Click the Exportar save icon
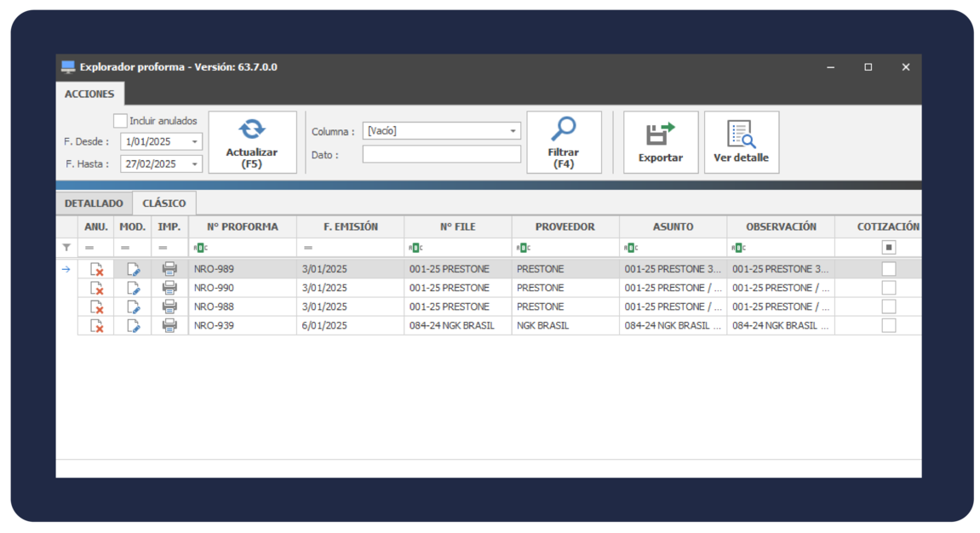980x533 pixels. pyautogui.click(x=660, y=133)
